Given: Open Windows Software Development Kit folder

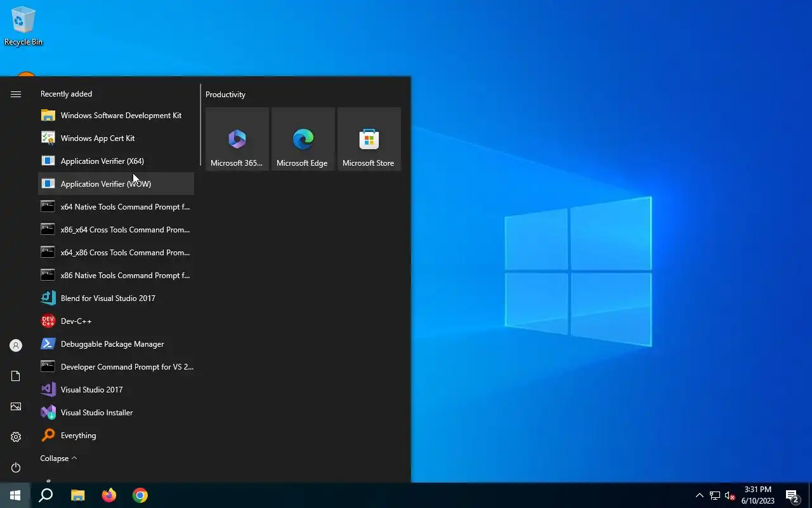Looking at the screenshot, I should click(x=116, y=116).
